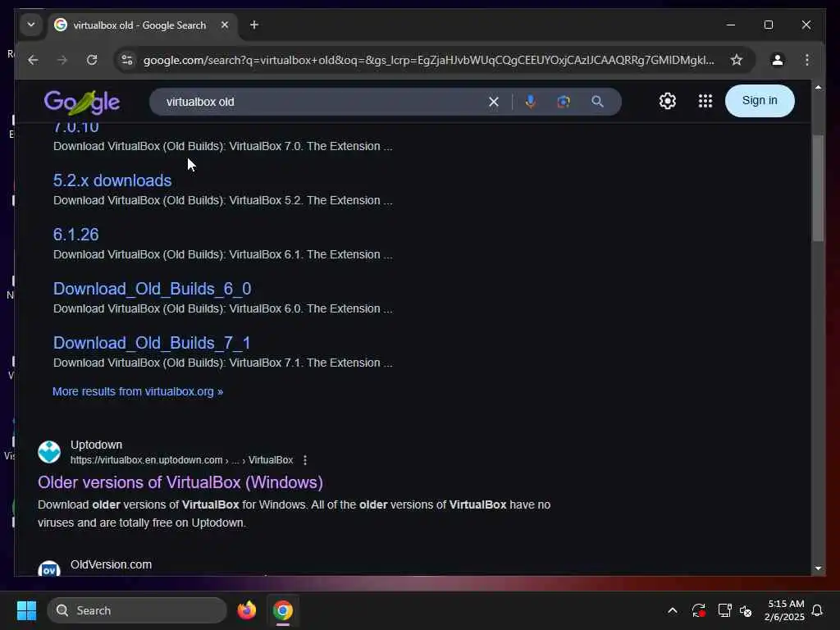The height and width of the screenshot is (630, 840).
Task: Close the Google Search tab
Action: pyautogui.click(x=225, y=25)
